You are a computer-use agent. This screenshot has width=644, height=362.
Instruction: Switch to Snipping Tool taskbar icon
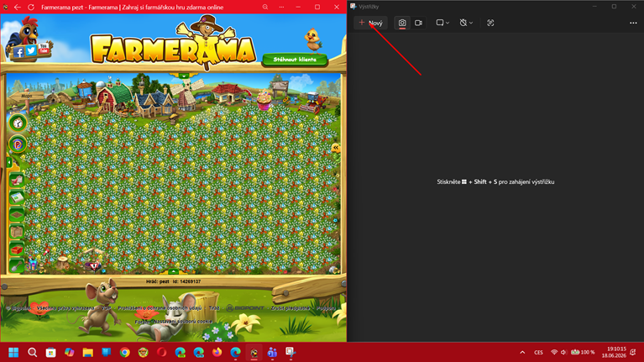coord(291,353)
